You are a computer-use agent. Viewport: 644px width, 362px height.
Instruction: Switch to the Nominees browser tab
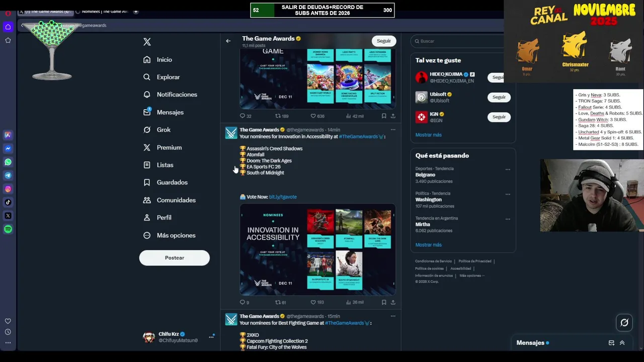(102, 12)
